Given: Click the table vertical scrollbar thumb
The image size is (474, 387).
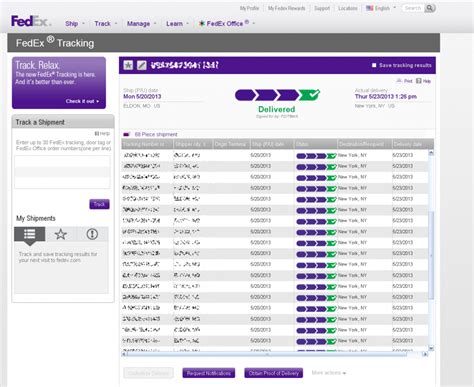Looking at the screenshot, I should click(431, 255).
